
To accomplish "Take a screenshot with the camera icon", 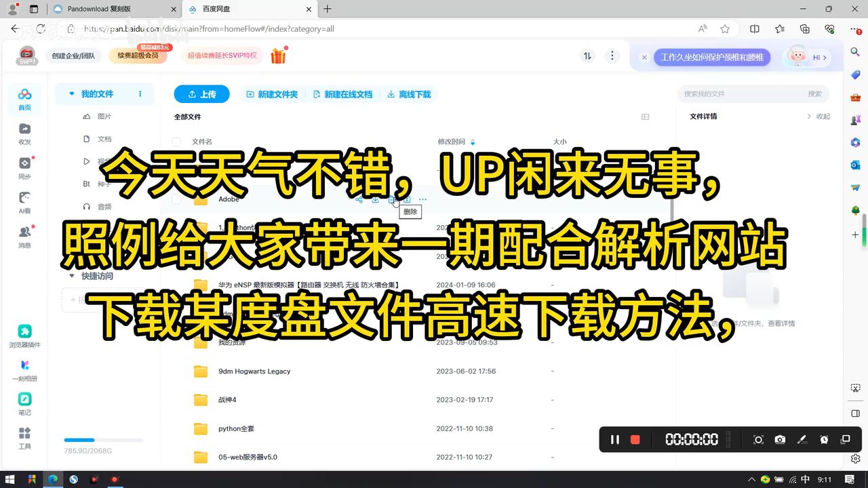I will [780, 439].
